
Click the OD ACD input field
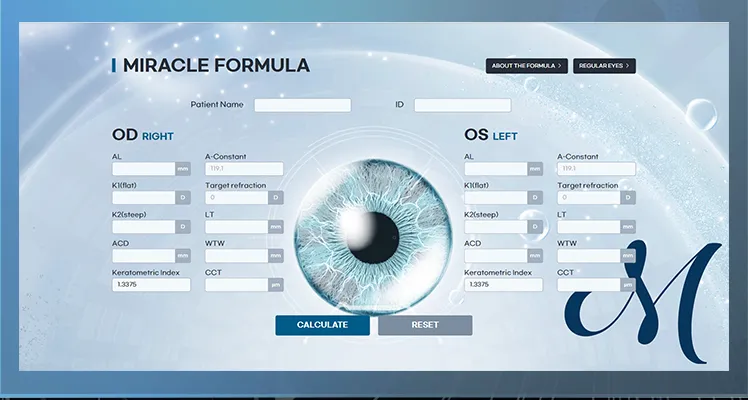click(144, 256)
